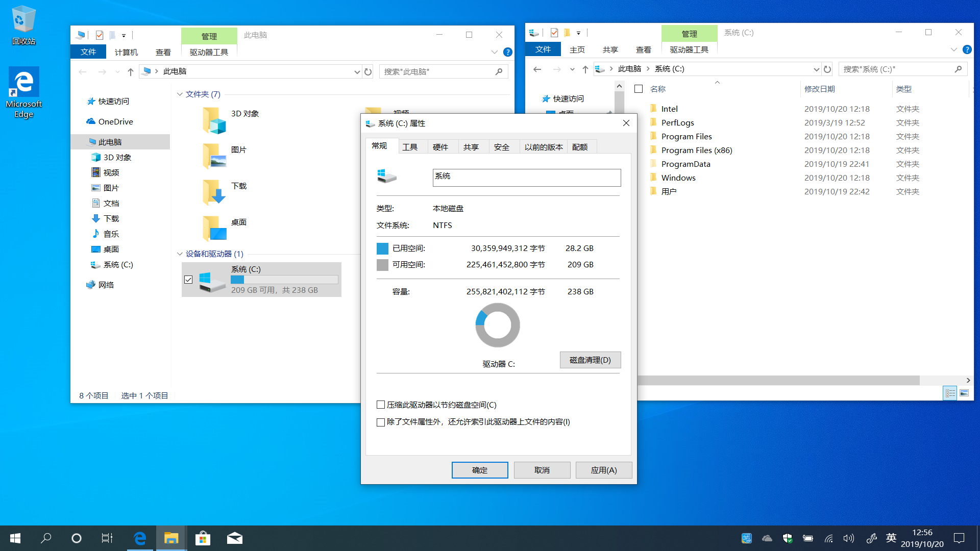Open address history dropdown in 此电脑 window
This screenshot has width=980, height=551.
357,72
